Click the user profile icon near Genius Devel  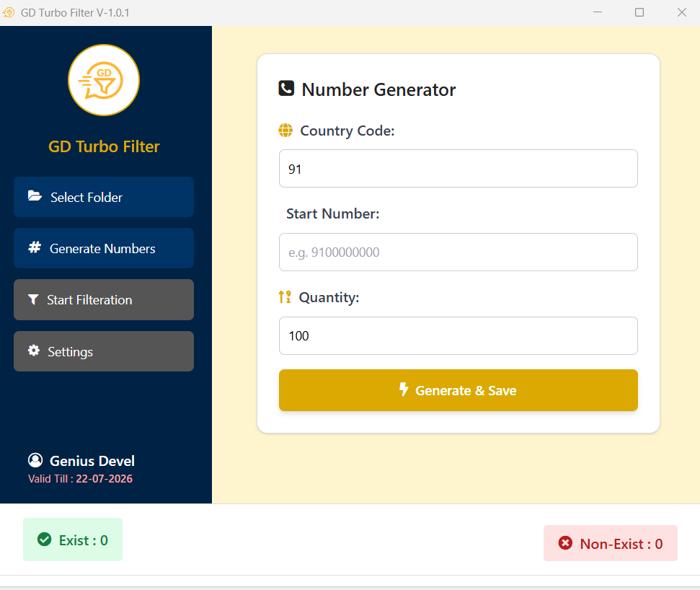[x=35, y=460]
